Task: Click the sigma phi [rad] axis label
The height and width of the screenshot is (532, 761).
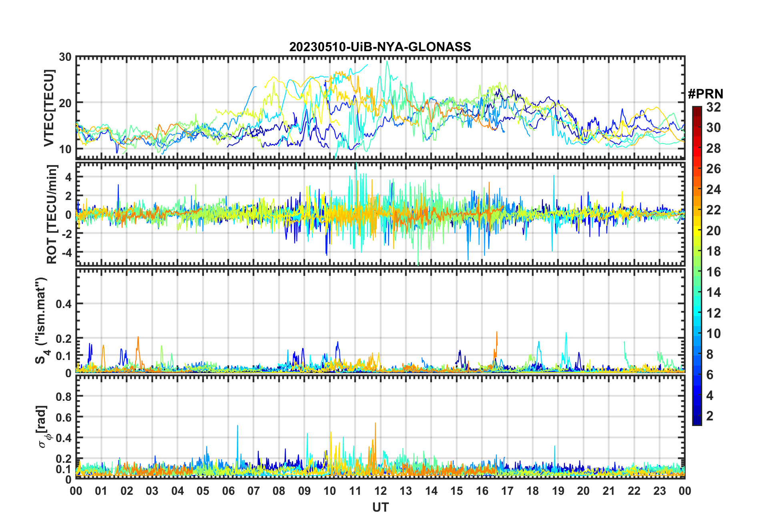Action: point(43,427)
